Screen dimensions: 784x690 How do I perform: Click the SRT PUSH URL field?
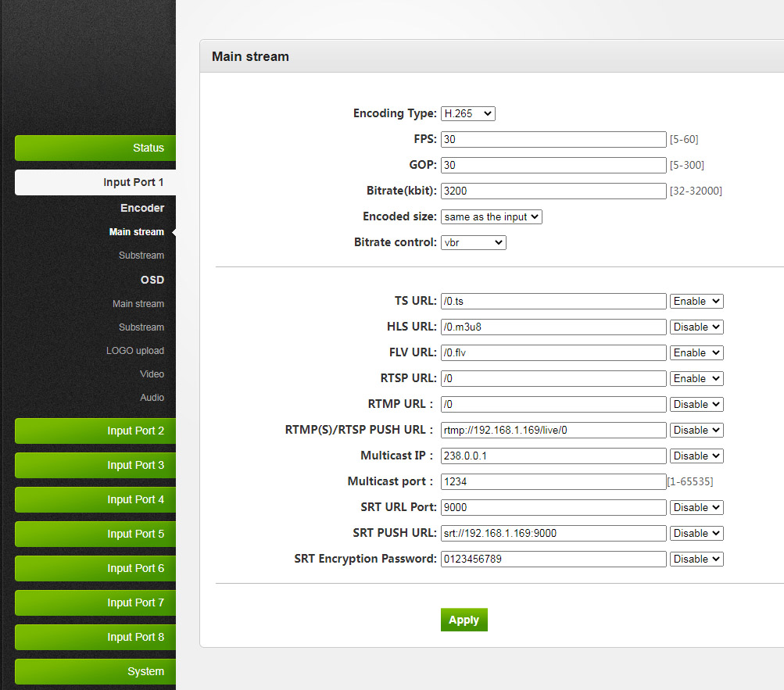(x=553, y=533)
